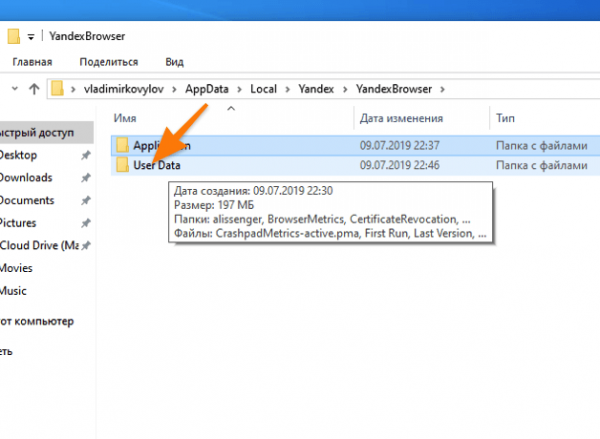The height and width of the screenshot is (439, 600).
Task: Open recent locations dropdown chevron
Action: 15,89
